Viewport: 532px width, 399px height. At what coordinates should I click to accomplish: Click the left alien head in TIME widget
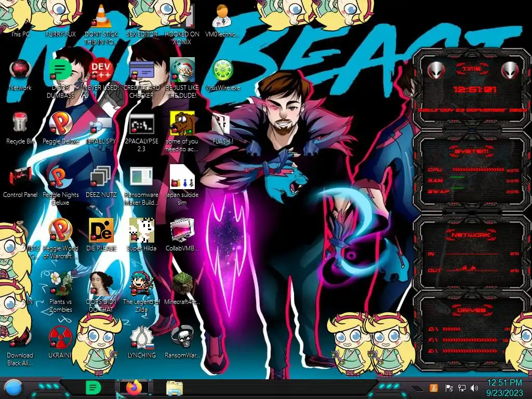[x=436, y=71]
